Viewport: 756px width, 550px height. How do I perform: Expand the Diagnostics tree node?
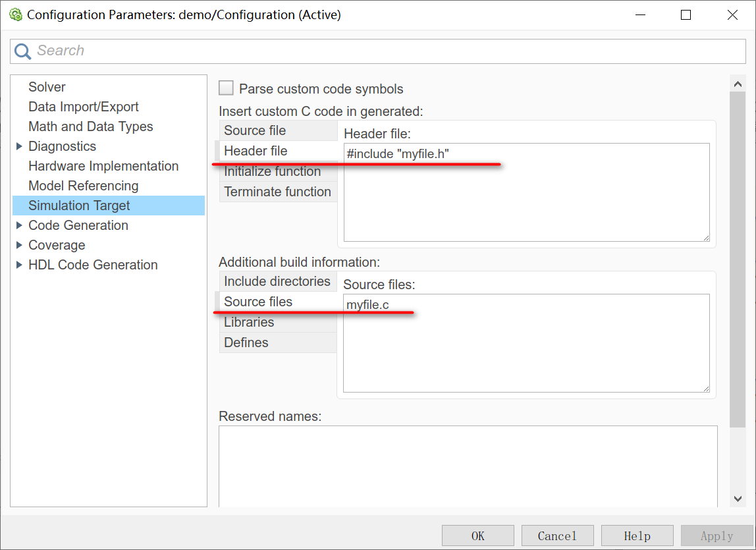pyautogui.click(x=19, y=146)
